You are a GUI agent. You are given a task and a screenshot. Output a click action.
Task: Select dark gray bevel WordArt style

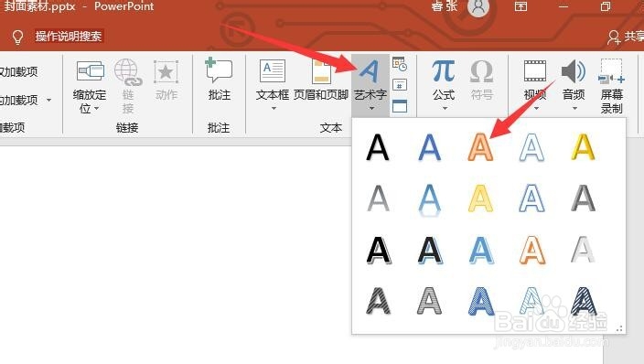point(584,198)
